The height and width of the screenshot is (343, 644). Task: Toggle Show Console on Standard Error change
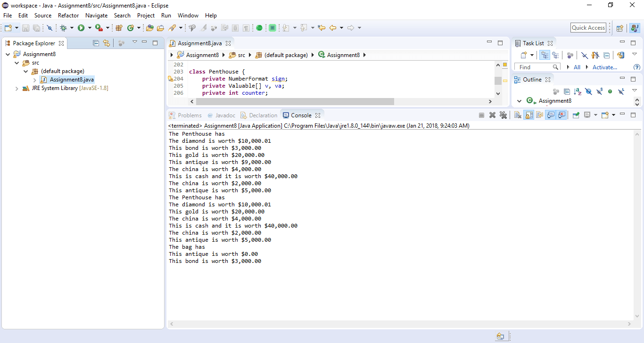[561, 115]
